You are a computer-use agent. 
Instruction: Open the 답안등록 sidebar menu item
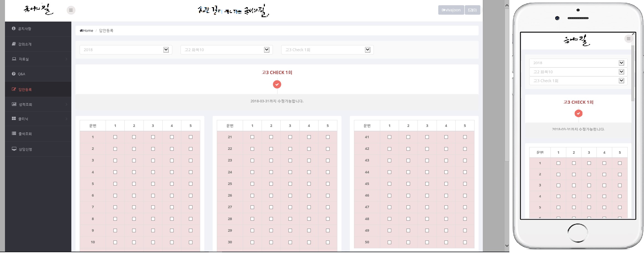25,90
